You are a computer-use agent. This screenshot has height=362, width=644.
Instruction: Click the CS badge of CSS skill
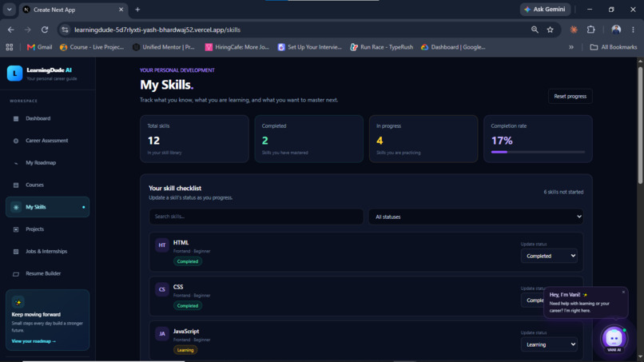point(162,290)
